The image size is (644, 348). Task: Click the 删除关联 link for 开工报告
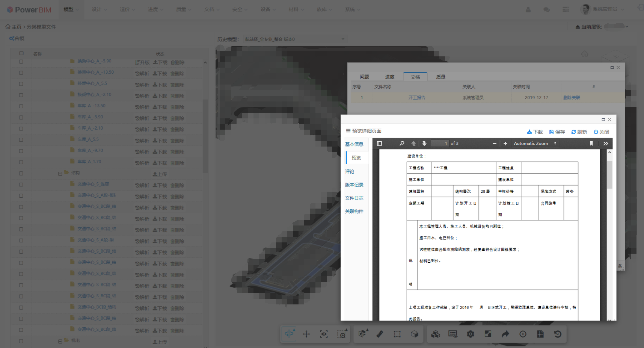tap(572, 98)
